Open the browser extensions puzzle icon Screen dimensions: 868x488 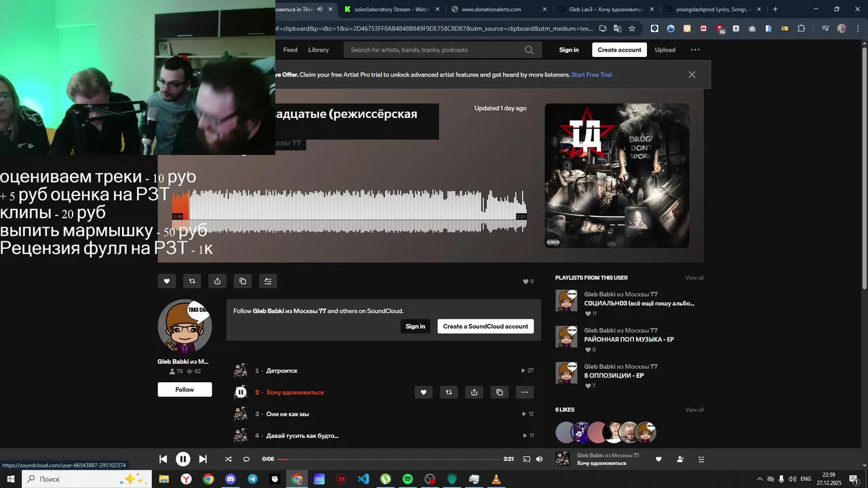[802, 28]
